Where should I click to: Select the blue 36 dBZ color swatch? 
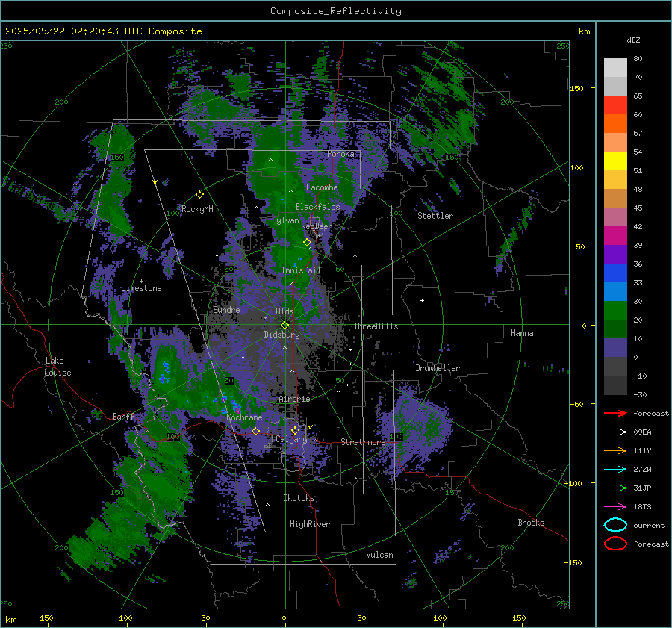615,273
